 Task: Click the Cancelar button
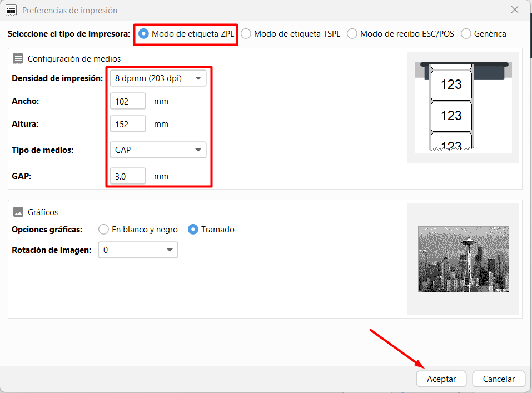tap(499, 379)
